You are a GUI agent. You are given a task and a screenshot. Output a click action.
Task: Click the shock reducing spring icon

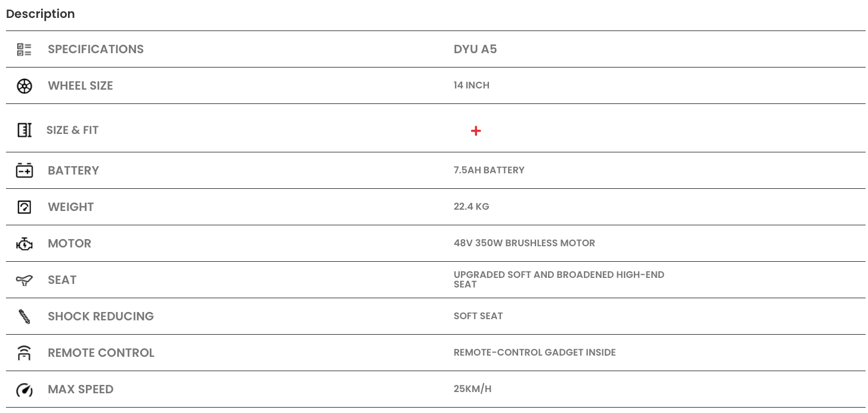(24, 317)
